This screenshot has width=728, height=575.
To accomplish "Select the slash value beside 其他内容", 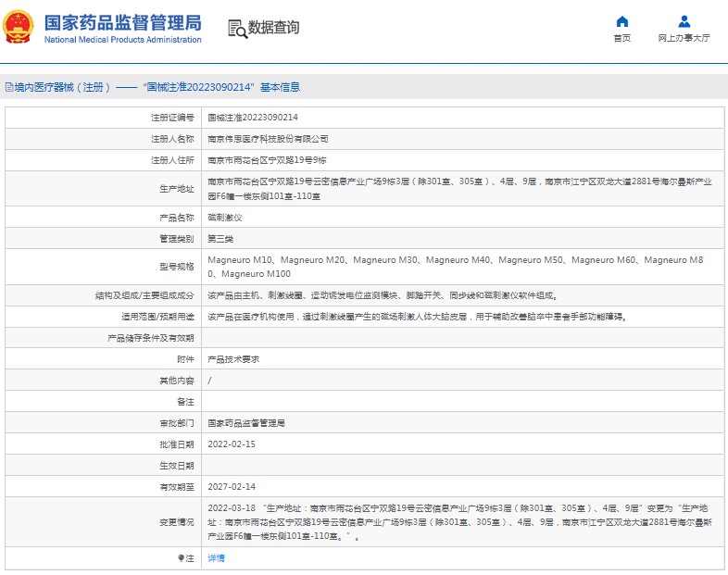I will 209,381.
